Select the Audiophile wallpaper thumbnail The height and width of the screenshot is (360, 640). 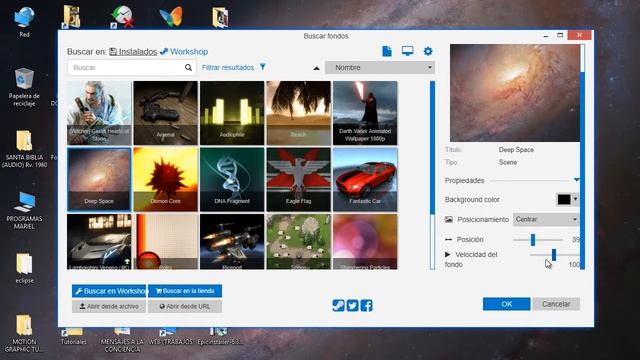click(x=232, y=113)
